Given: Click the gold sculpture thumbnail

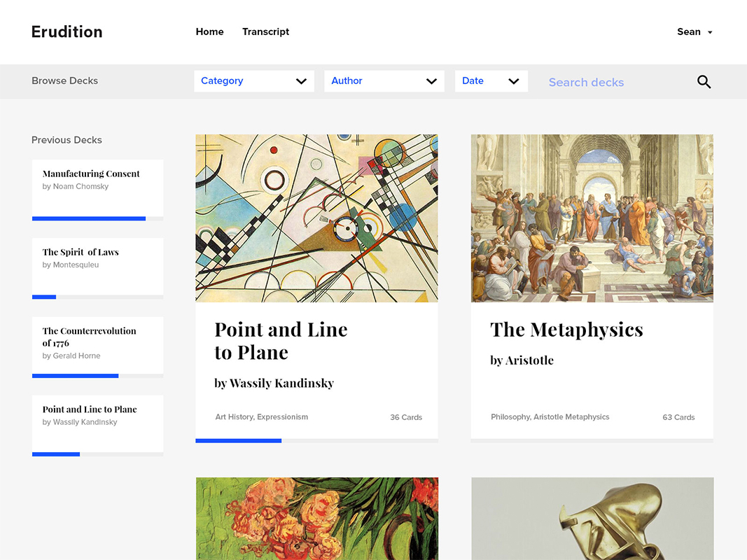Looking at the screenshot, I should [x=593, y=519].
